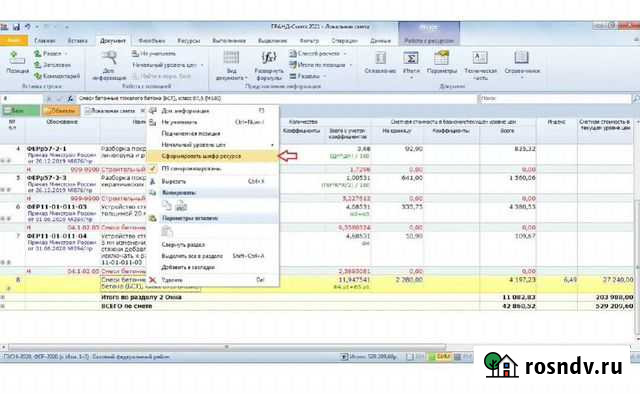Click the Развернуть формулы fx icon
The width and height of the screenshot is (640, 394).
269,58
